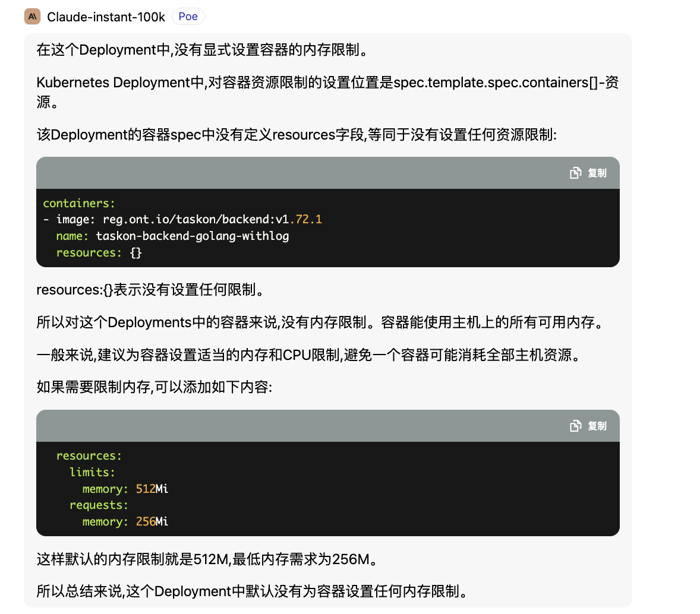Click copy icon on the containers code block
Image resolution: width=700 pixels, height=614 pixels.
588,173
